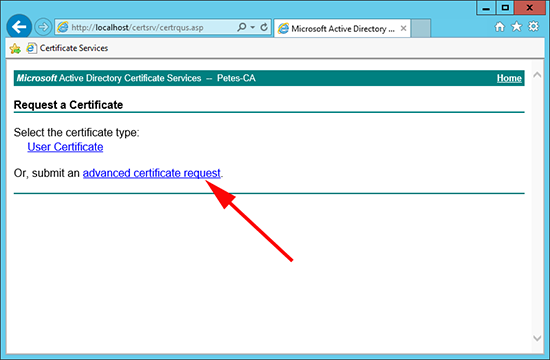
Task: Click the 'Select the certificate type:' text
Action: 76,132
